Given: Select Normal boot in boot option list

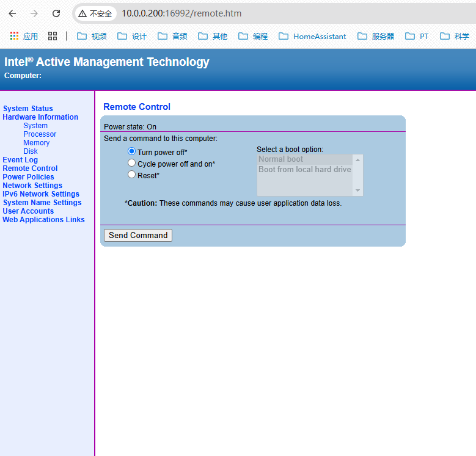Looking at the screenshot, I should tap(280, 159).
